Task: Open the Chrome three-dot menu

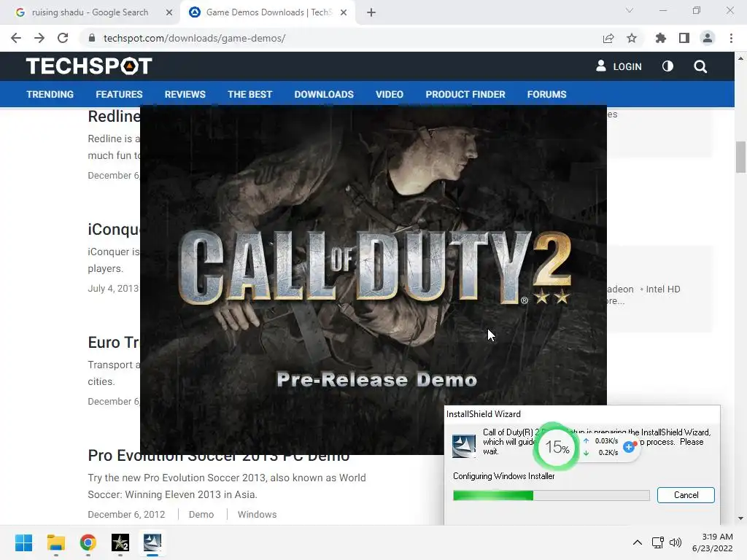Action: [731, 38]
